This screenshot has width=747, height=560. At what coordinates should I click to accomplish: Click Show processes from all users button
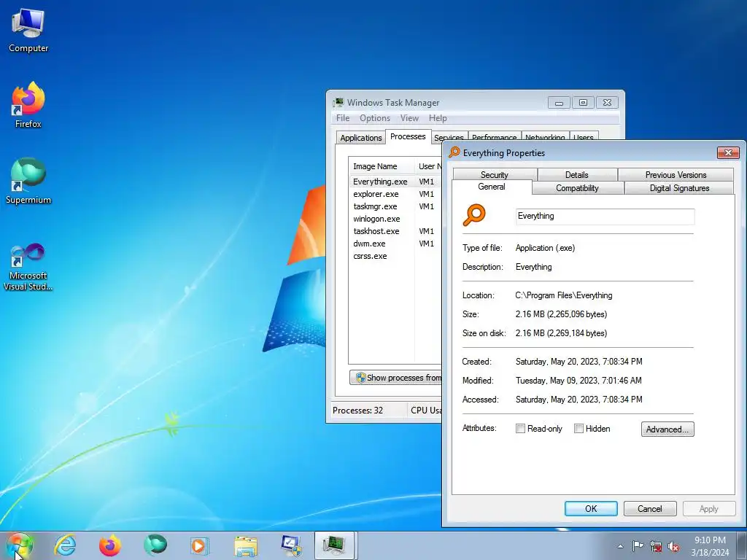pos(396,378)
